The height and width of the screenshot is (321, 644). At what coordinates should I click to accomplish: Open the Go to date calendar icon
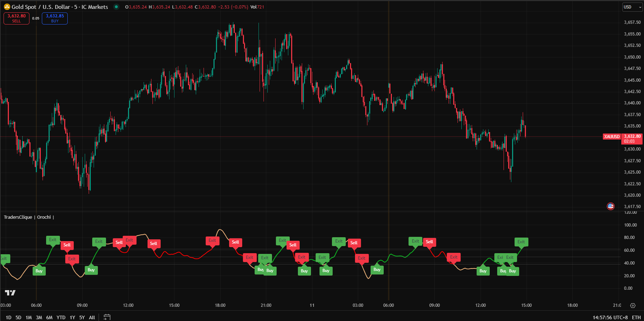tap(107, 317)
